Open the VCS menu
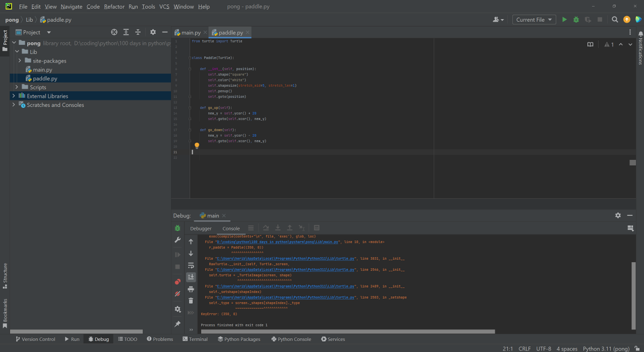The height and width of the screenshot is (352, 644). click(164, 6)
